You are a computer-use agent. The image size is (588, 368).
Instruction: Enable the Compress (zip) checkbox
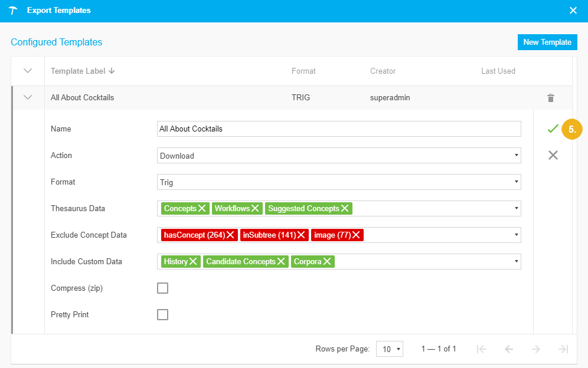[162, 288]
